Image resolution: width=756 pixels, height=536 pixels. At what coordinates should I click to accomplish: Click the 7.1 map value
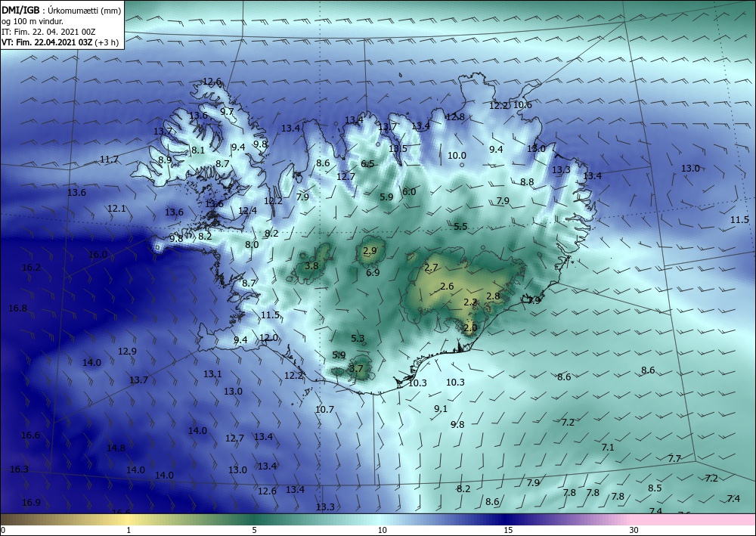[608, 447]
